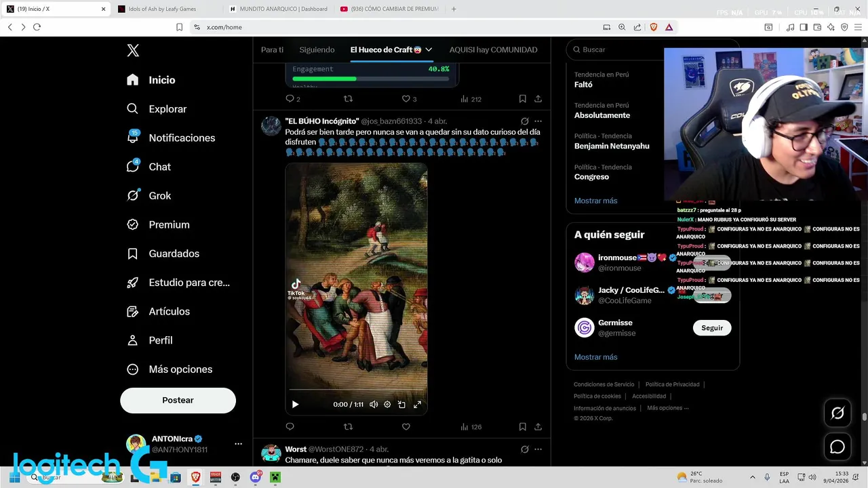Open Premium in the sidebar
The image size is (868, 488).
(158, 224)
